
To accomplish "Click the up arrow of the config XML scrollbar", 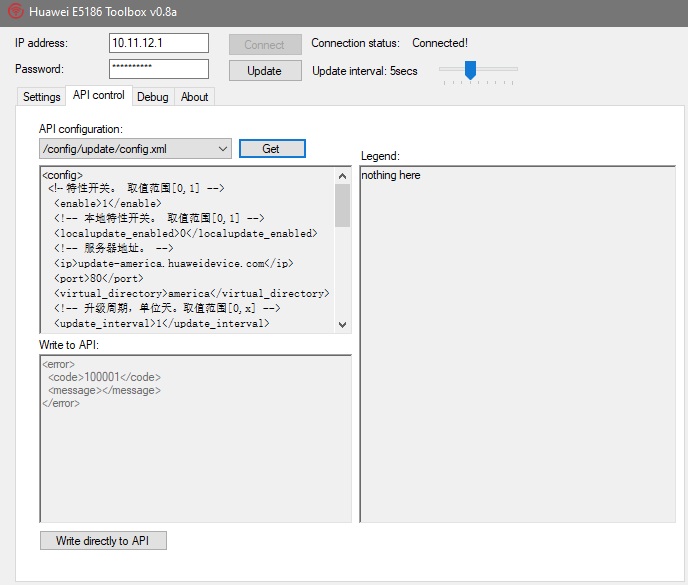I will tap(343, 175).
